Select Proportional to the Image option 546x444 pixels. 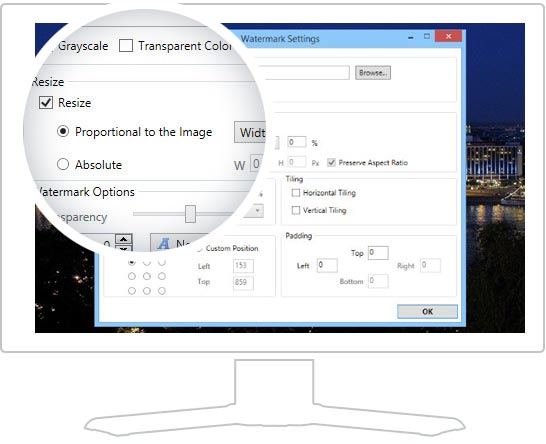(63, 132)
